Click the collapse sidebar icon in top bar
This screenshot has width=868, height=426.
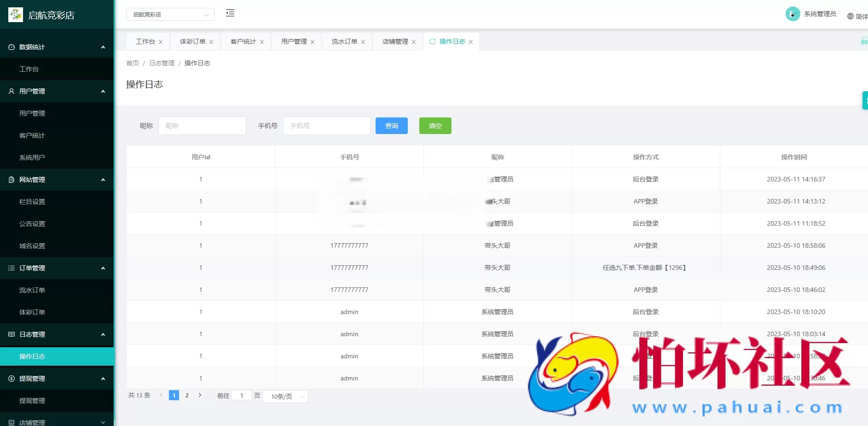click(x=230, y=13)
